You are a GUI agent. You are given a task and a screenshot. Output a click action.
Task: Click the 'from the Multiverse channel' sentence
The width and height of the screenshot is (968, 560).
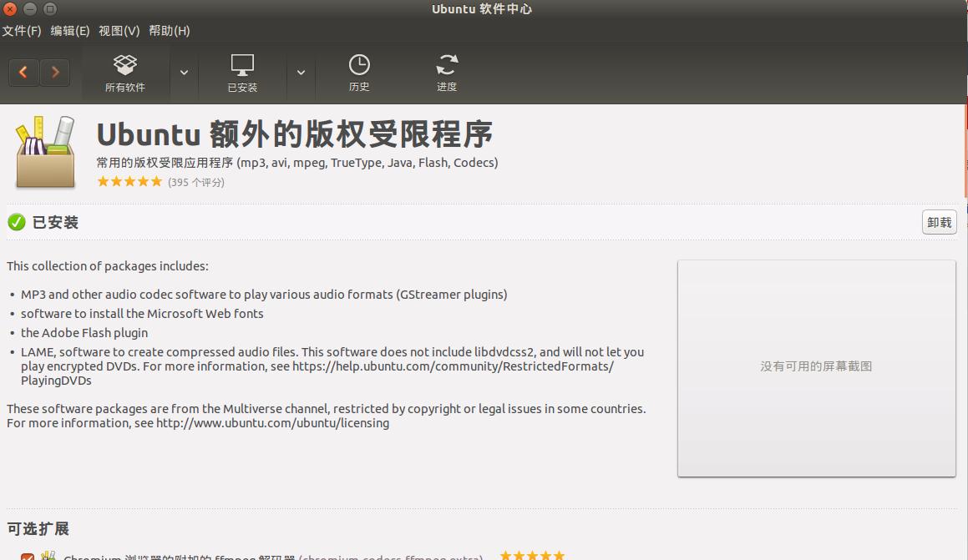pyautogui.click(x=326, y=409)
